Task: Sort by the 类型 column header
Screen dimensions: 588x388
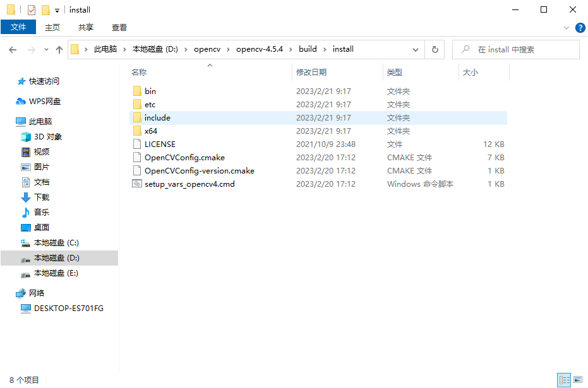Action: coord(395,73)
